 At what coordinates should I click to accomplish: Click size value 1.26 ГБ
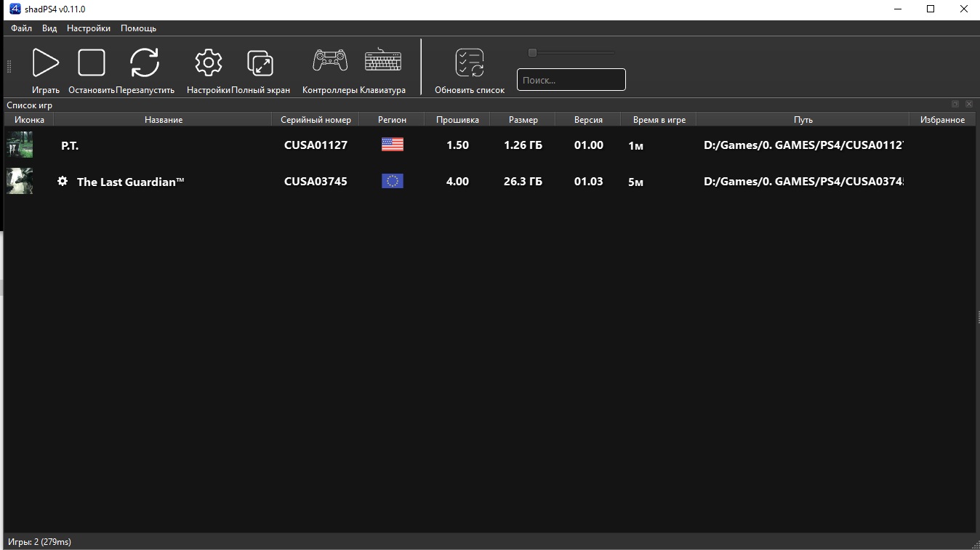pos(523,145)
